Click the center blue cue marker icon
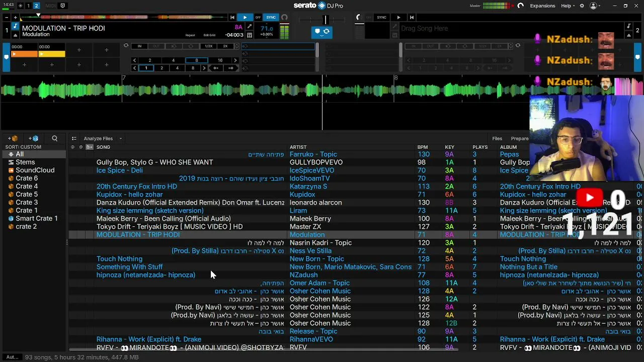The height and width of the screenshot is (362, 644). 317,32
